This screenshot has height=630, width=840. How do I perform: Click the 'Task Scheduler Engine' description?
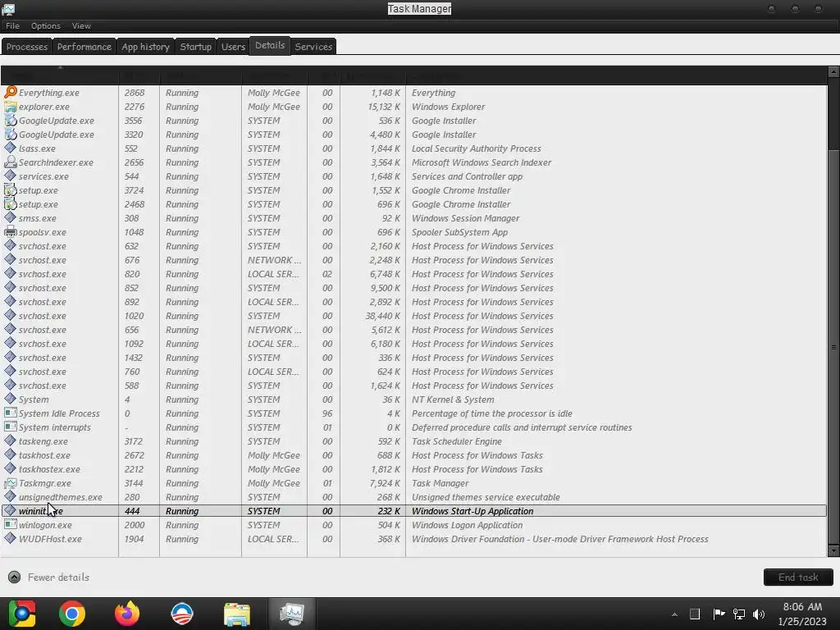(x=456, y=441)
